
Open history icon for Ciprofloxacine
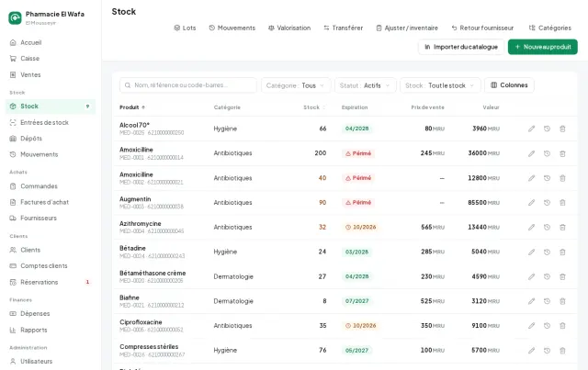548,326
